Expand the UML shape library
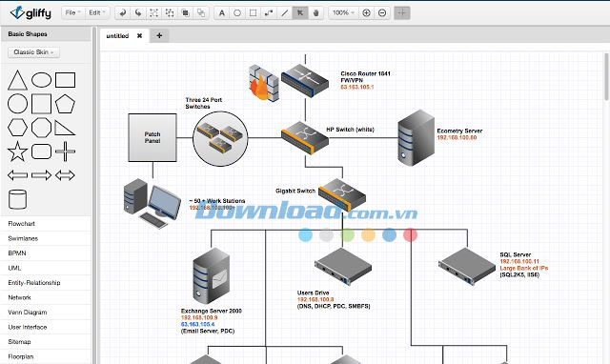 [46, 268]
